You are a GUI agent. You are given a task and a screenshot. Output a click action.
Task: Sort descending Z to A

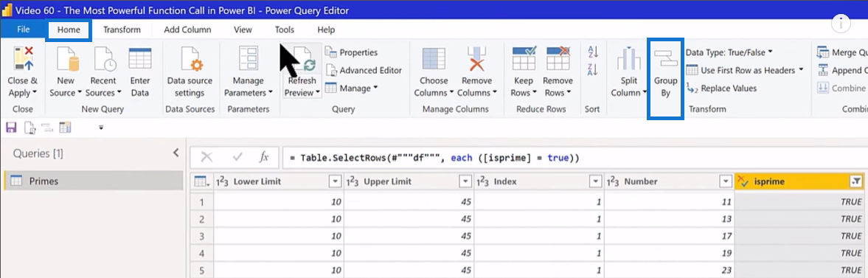point(593,69)
